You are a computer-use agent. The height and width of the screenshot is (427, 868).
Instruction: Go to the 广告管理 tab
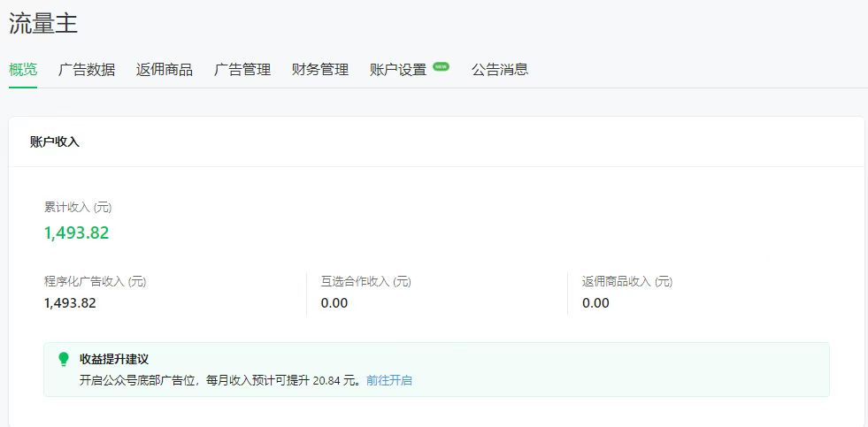(242, 70)
